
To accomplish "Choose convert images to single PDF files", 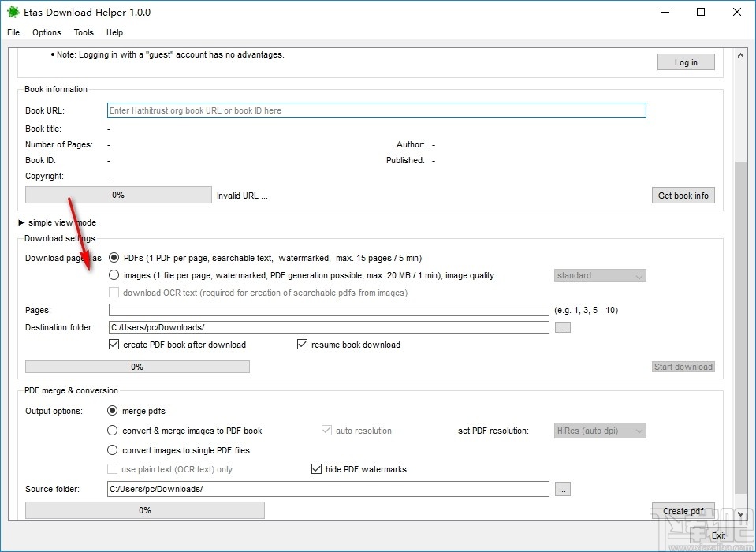I will (x=111, y=449).
